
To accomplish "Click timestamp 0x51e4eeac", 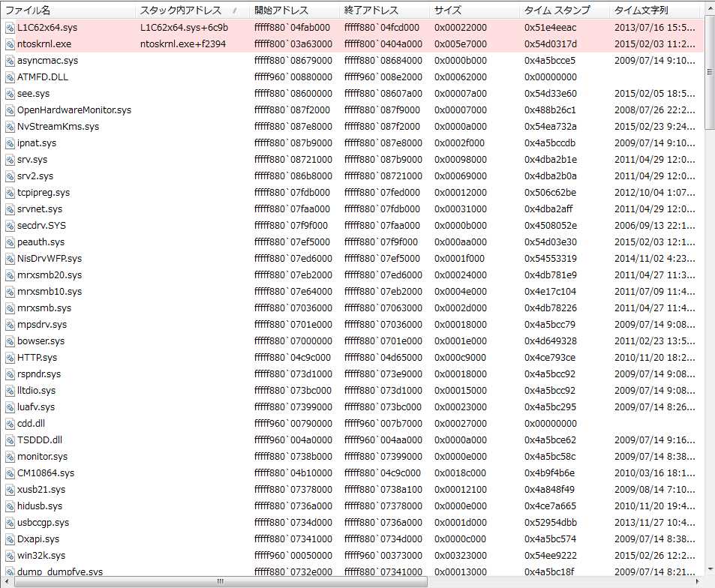I will pos(551,28).
